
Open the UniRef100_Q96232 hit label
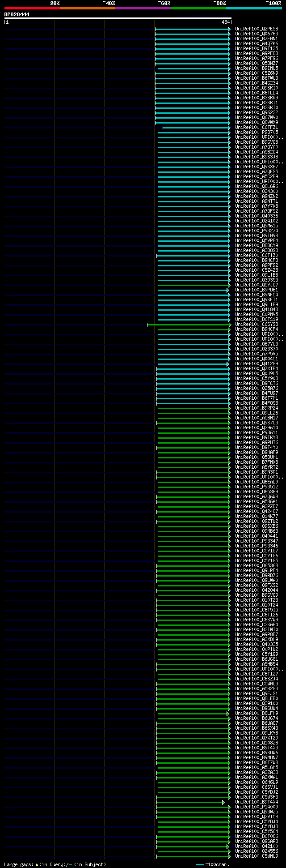(x=257, y=113)
